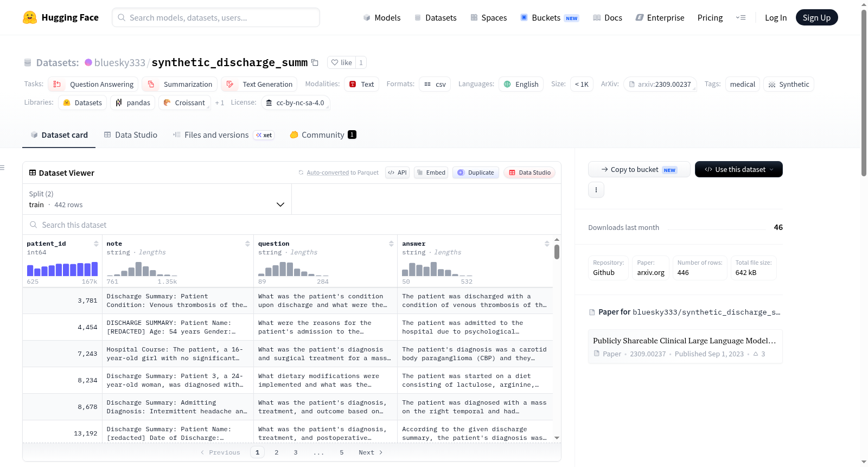Sort by the answer column

(x=547, y=244)
